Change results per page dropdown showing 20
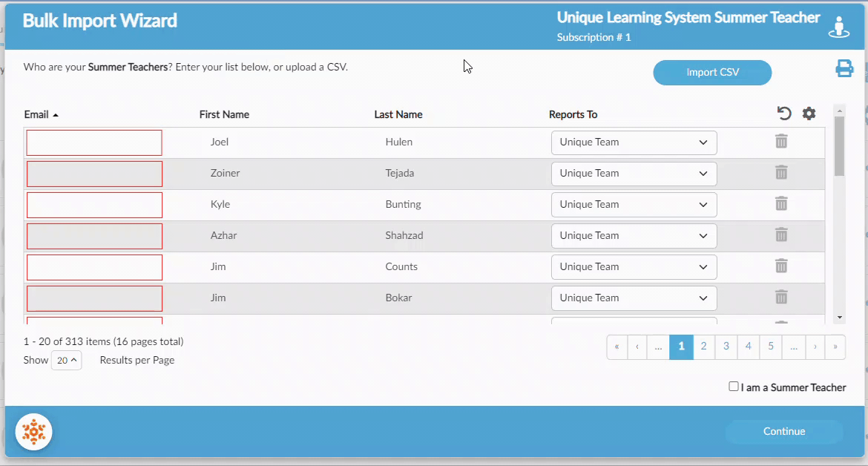This screenshot has width=868, height=466. pyautogui.click(x=67, y=361)
